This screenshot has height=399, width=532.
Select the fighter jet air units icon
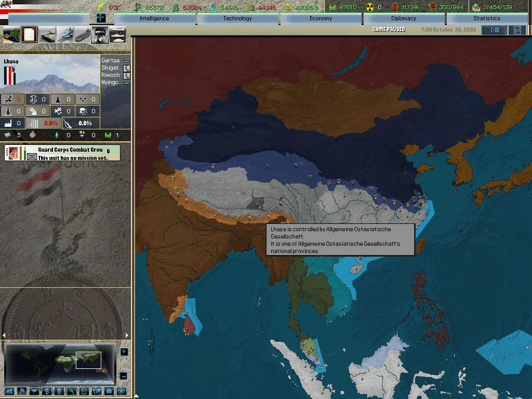(x=65, y=35)
